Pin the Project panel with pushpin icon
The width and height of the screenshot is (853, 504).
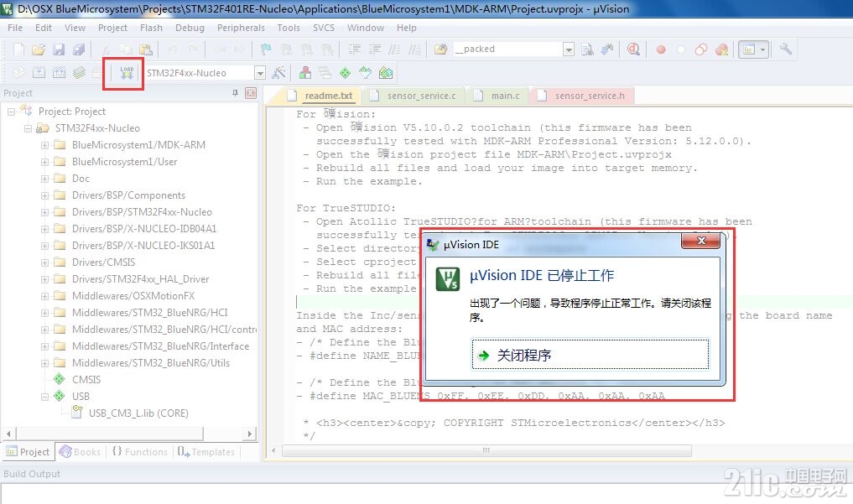235,93
